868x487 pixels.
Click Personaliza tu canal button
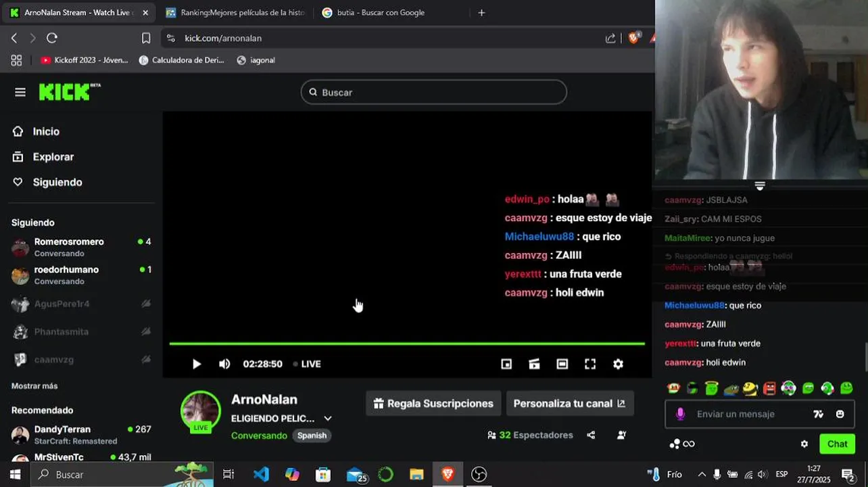pos(570,403)
